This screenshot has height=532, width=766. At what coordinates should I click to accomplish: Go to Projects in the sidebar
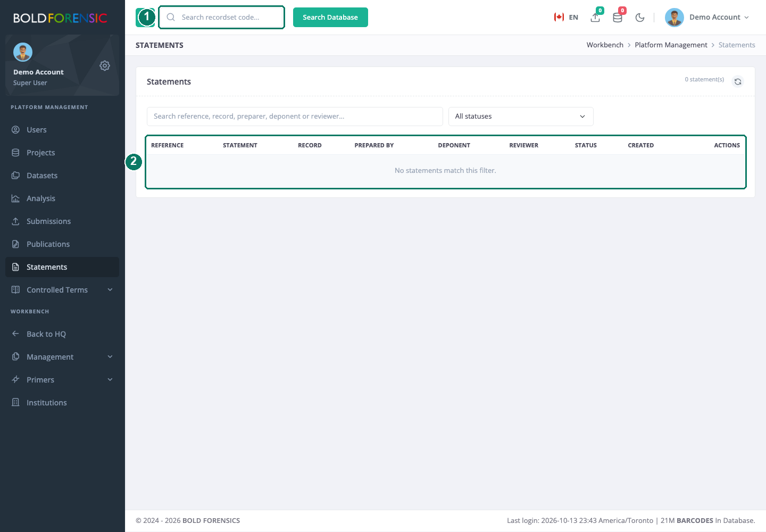(x=62, y=153)
